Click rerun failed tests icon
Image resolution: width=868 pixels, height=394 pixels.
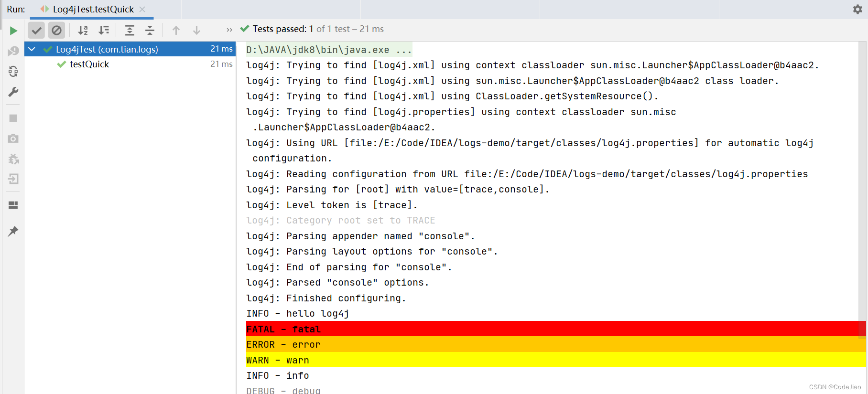click(13, 51)
